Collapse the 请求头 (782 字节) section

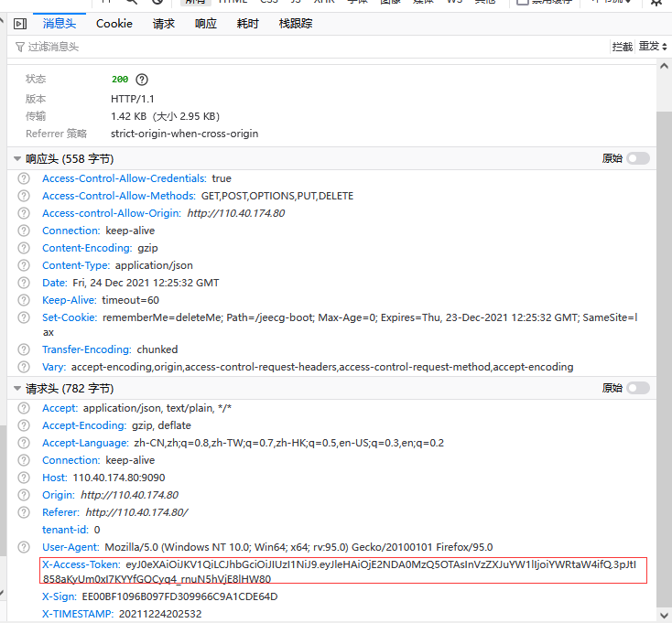coord(17,389)
